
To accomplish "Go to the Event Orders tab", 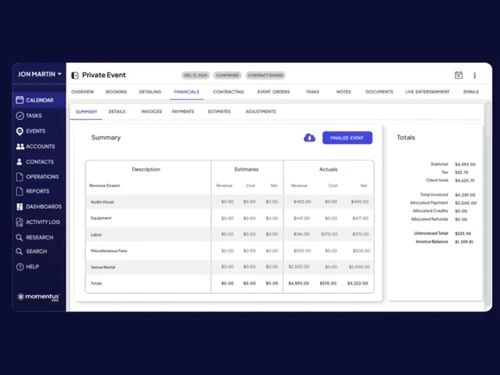I will (x=273, y=92).
